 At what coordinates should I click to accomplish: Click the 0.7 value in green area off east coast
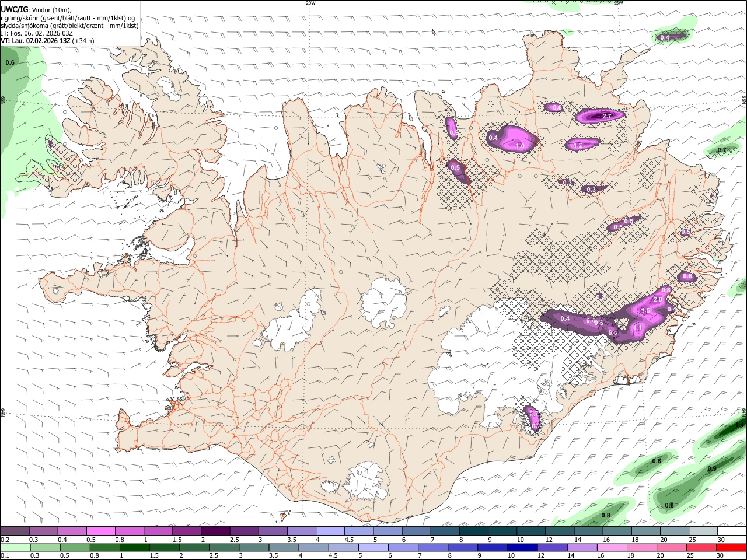pos(722,150)
